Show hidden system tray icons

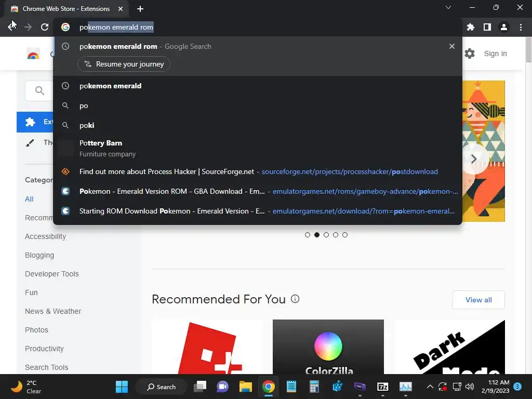coord(430,387)
